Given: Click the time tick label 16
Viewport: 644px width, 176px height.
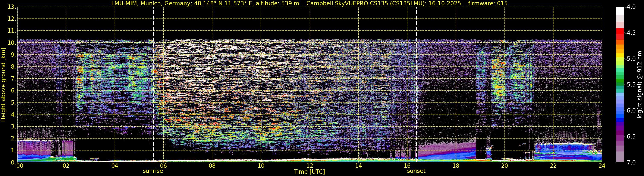Looking at the screenshot, I should pyautogui.click(x=407, y=166).
